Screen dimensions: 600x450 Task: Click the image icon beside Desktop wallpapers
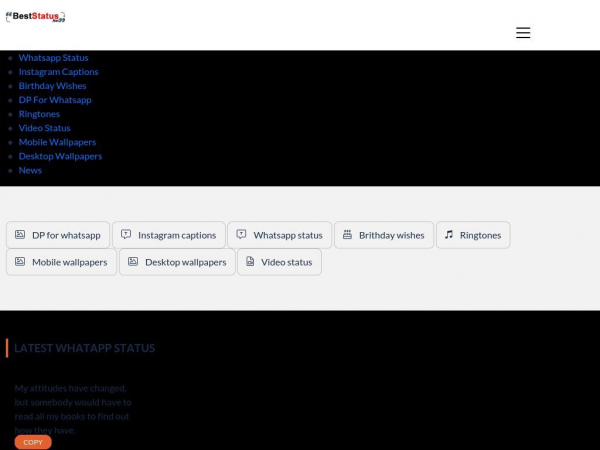pos(133,261)
